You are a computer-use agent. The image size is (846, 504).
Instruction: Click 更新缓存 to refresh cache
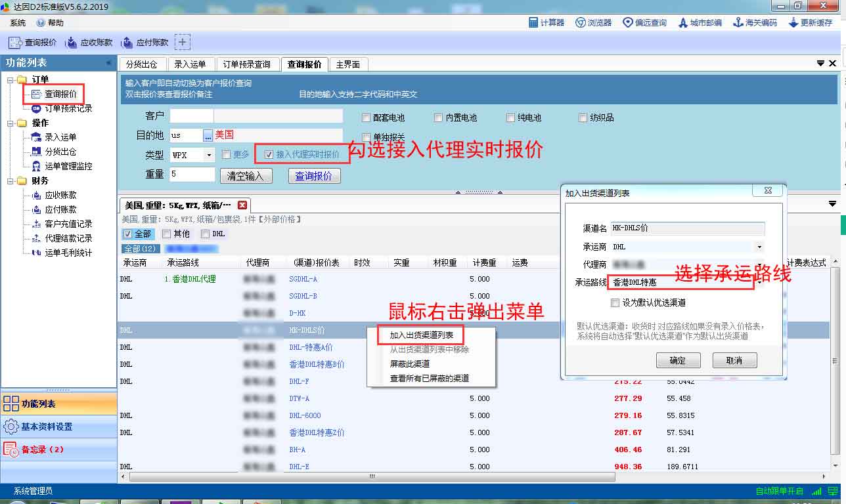811,22
